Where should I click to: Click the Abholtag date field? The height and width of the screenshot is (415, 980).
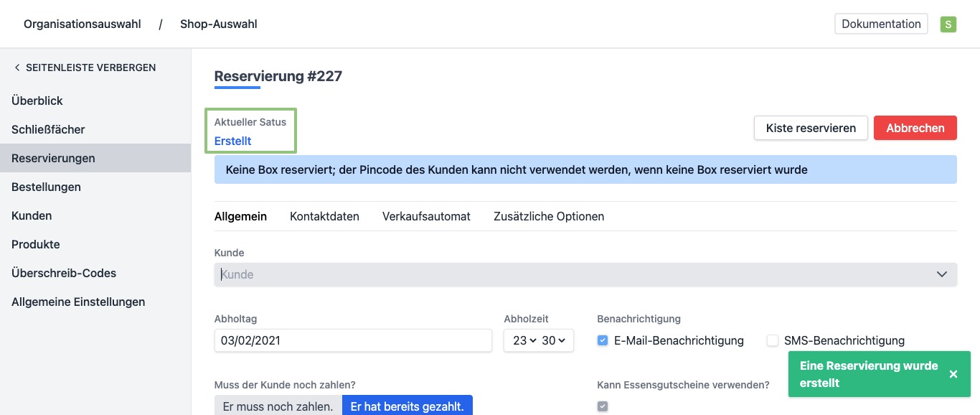353,340
